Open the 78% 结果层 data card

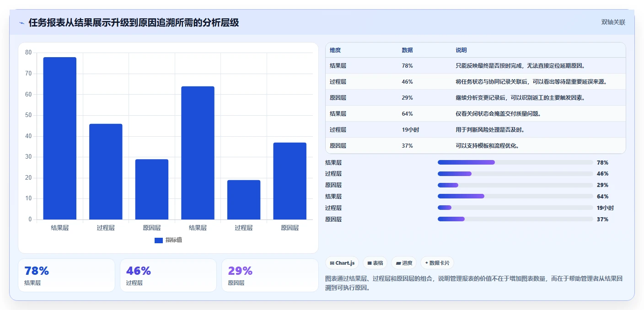[x=66, y=275]
